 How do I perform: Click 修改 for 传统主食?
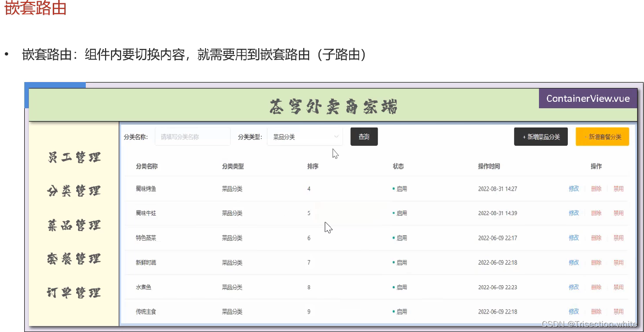[574, 311]
